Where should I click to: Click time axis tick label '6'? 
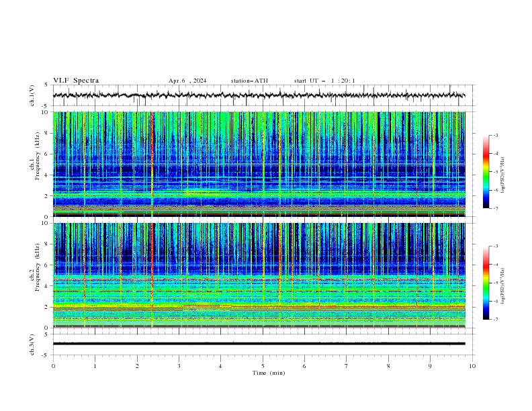point(304,366)
